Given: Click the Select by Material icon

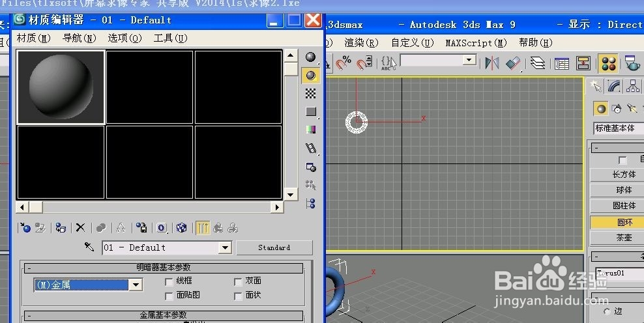Looking at the screenshot, I should pos(311,185).
